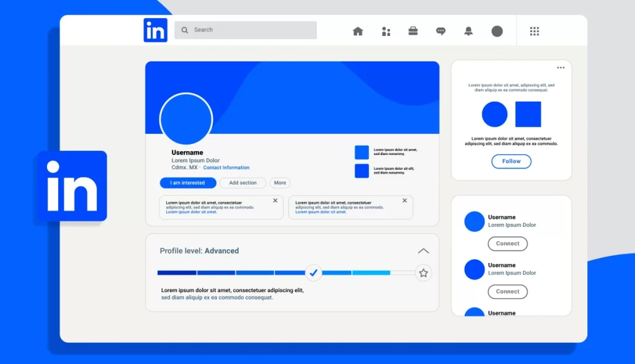Close the left notification card
Screen dimensions: 635x364
pyautogui.click(x=275, y=200)
